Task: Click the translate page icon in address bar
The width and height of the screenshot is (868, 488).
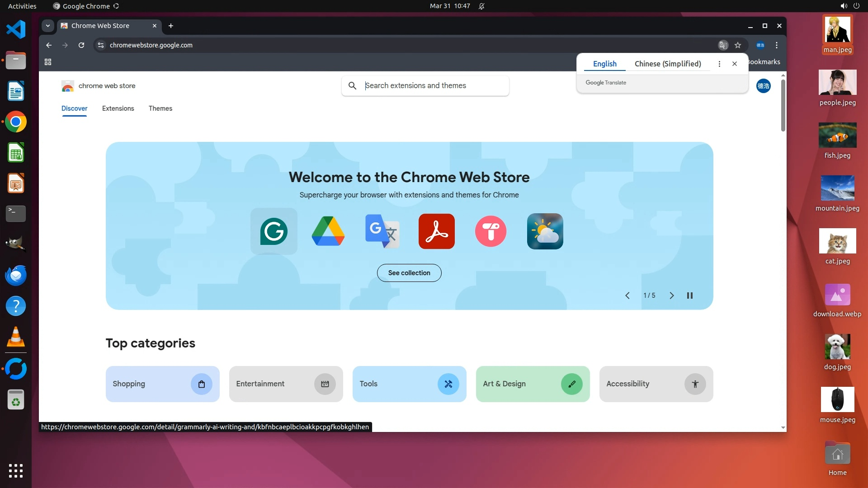Action: pos(723,45)
